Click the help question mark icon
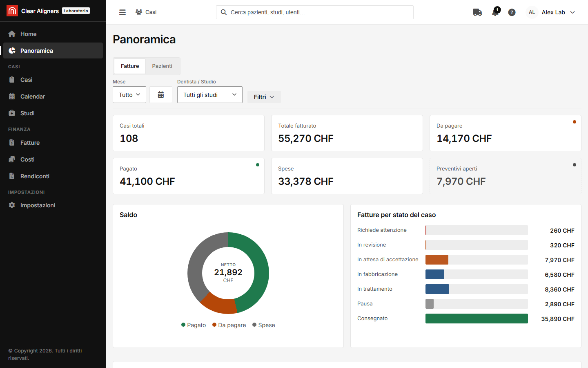The image size is (588, 368). (x=512, y=12)
